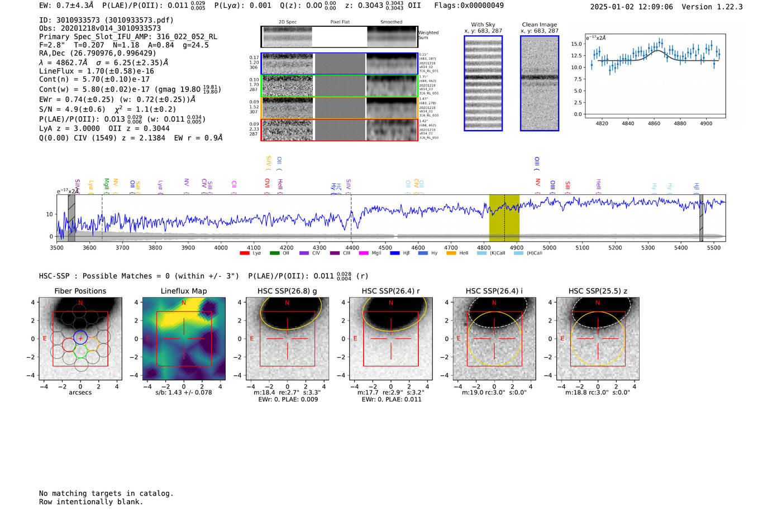
Task: Click the Weighted Sum spectrum strip
Action: (x=340, y=37)
